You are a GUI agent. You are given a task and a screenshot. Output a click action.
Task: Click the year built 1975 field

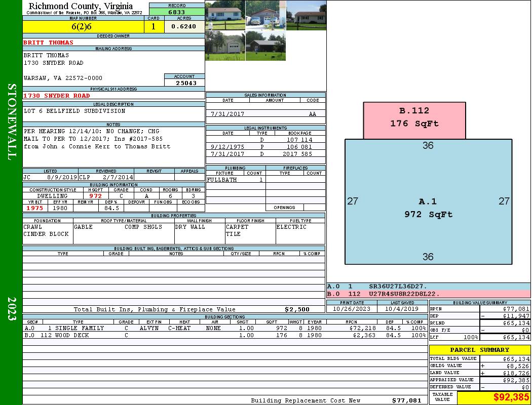pos(35,208)
